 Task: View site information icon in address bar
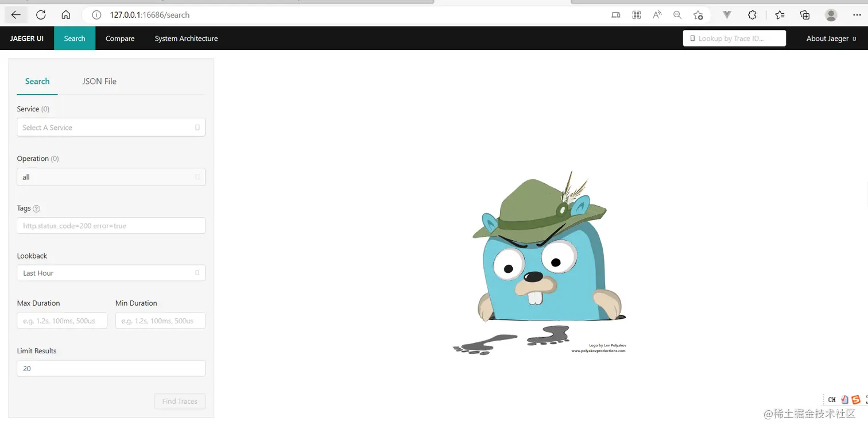click(x=96, y=15)
